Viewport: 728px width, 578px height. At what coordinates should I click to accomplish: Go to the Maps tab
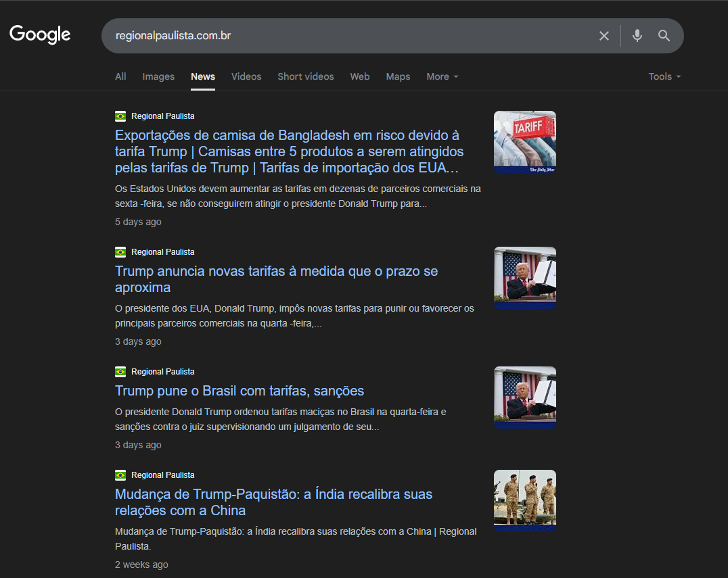pyautogui.click(x=398, y=76)
